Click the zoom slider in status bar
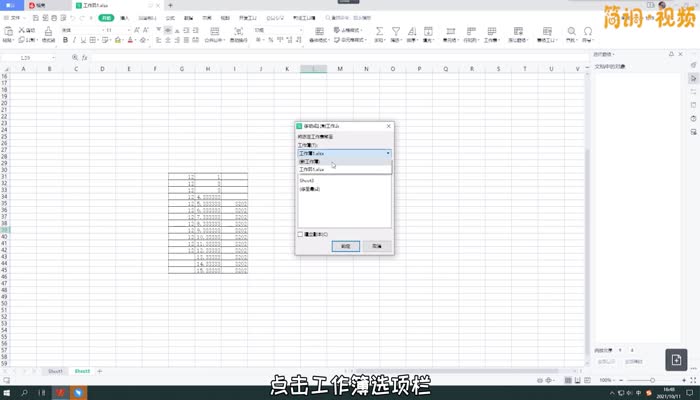Screen dimensions: 700x400 point(650,381)
